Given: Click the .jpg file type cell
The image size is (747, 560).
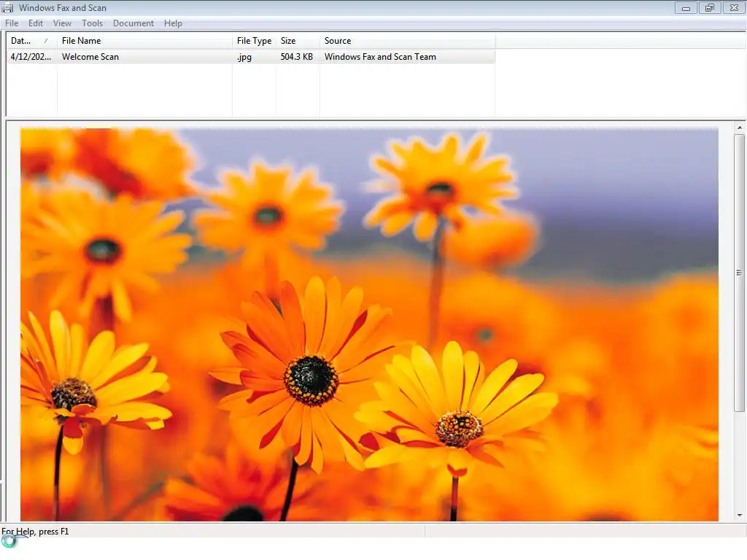Looking at the screenshot, I should click(244, 57).
